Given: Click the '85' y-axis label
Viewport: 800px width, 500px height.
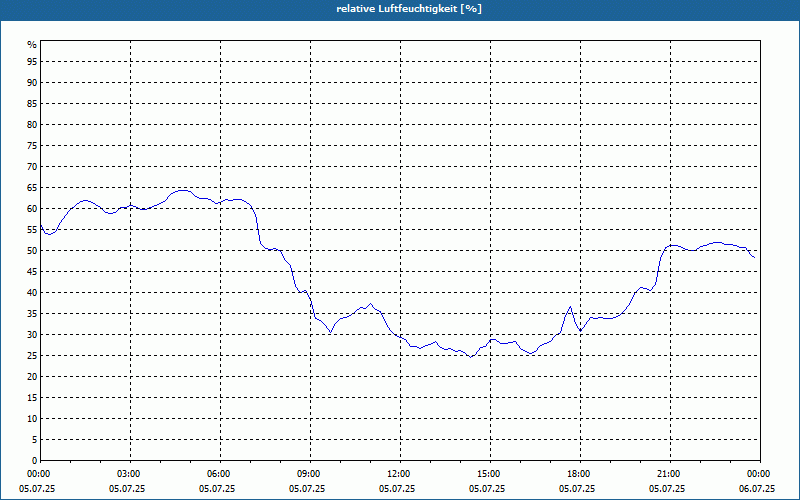Looking at the screenshot, I should 32,104.
